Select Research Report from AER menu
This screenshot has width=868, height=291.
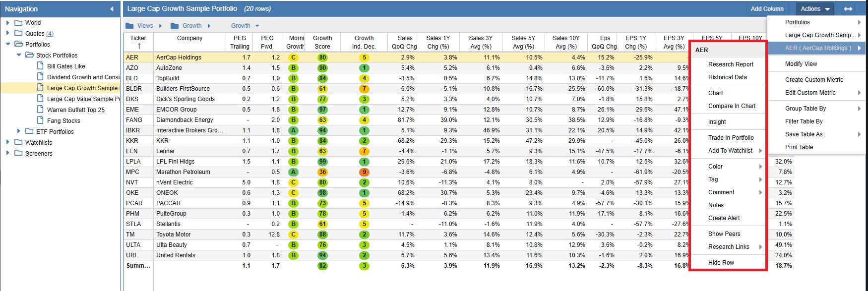pos(730,64)
